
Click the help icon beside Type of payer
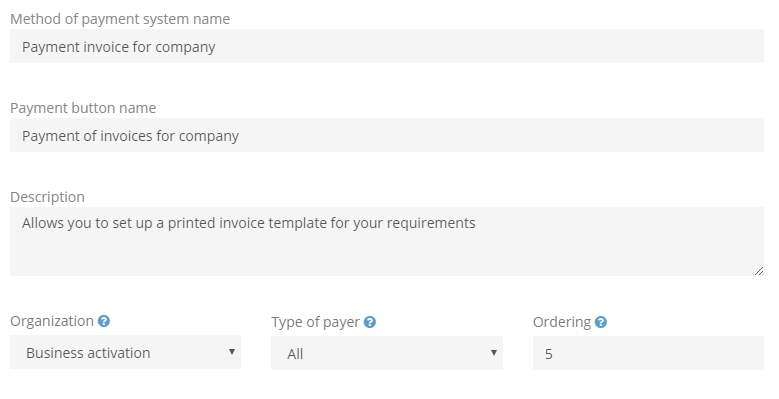tap(370, 322)
